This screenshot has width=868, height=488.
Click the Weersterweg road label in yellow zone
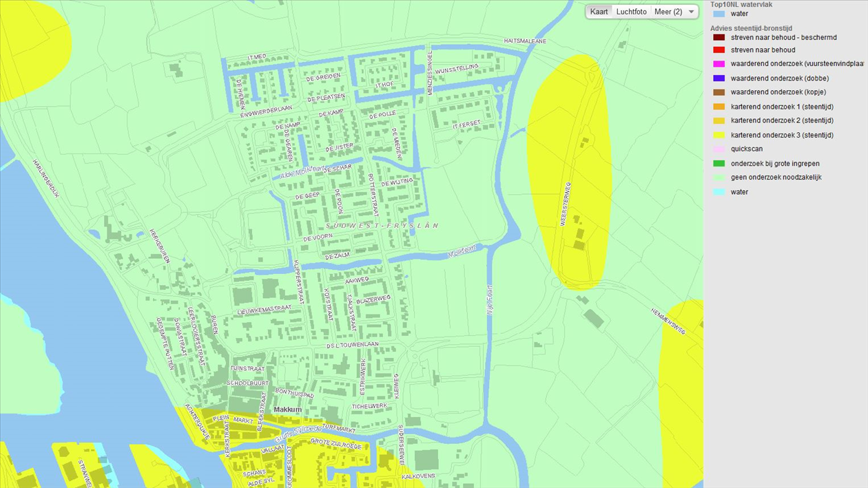pos(566,204)
